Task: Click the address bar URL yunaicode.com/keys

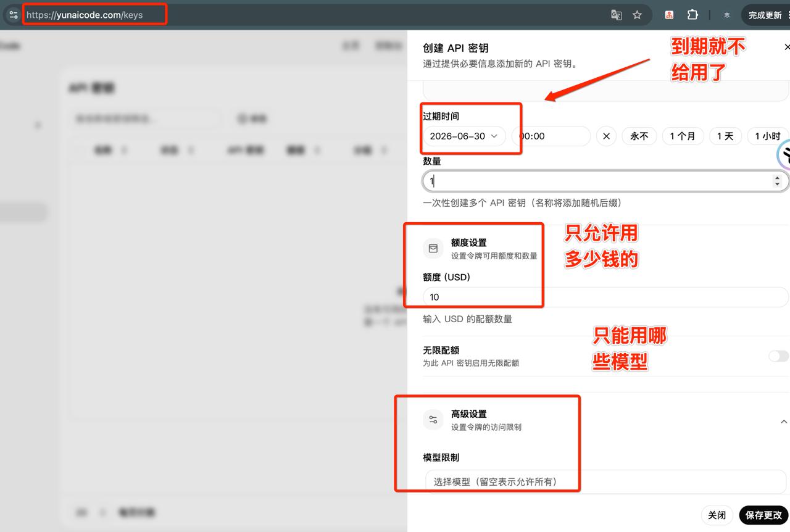Action: click(85, 15)
